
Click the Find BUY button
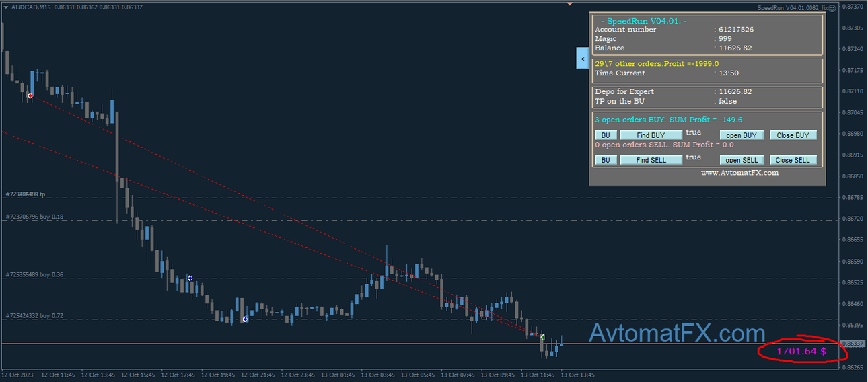tap(651, 135)
